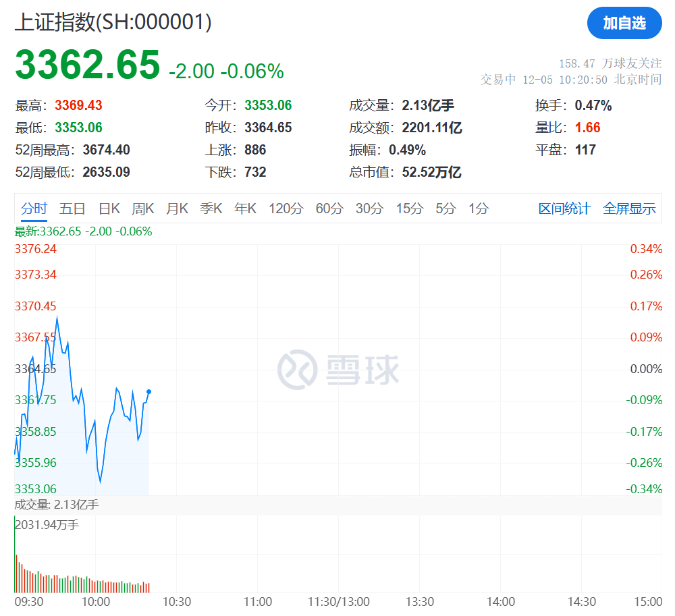Switch to the 五日 chart tab
675x616 pixels.
point(72,208)
